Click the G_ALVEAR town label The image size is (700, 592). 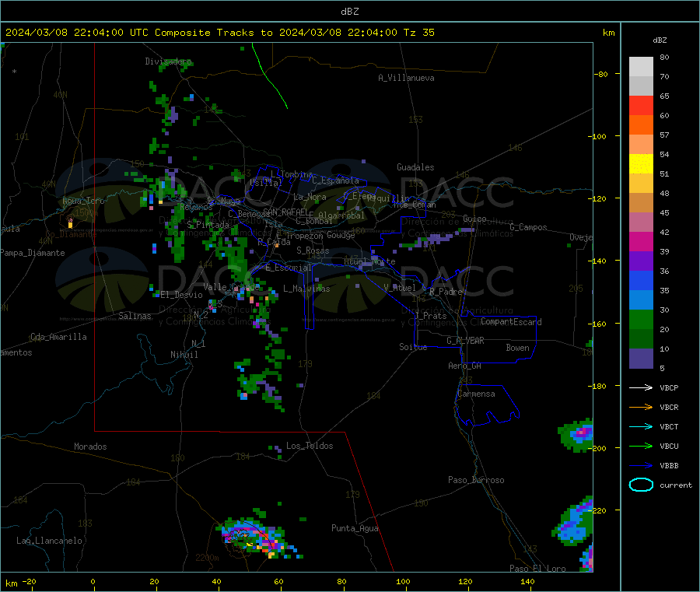(465, 341)
